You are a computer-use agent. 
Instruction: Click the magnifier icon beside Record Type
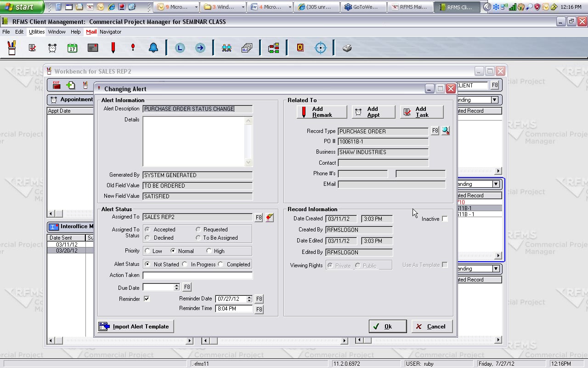(x=445, y=131)
